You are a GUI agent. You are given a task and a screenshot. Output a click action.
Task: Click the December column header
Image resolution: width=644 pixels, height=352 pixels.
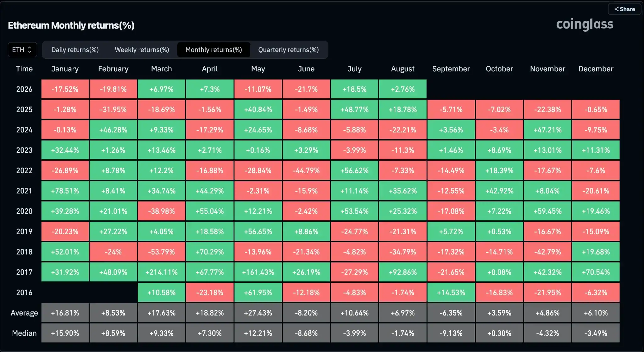(596, 69)
